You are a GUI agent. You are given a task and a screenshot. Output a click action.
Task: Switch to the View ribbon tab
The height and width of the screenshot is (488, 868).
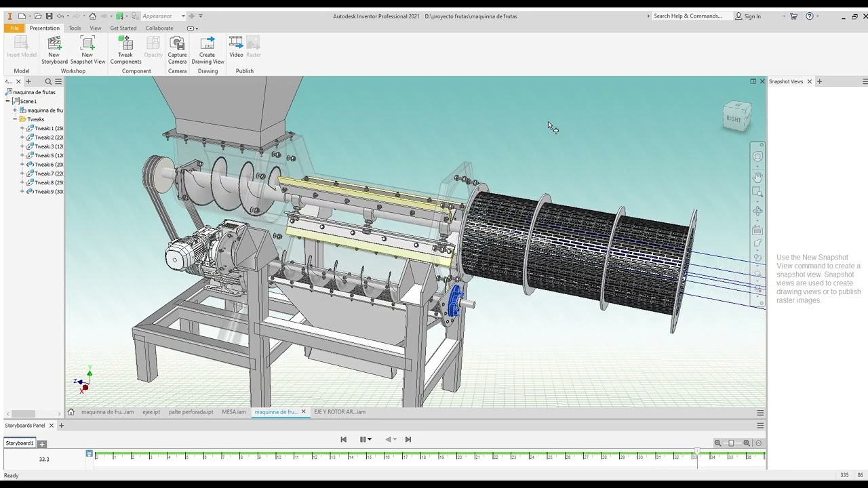click(x=96, y=28)
